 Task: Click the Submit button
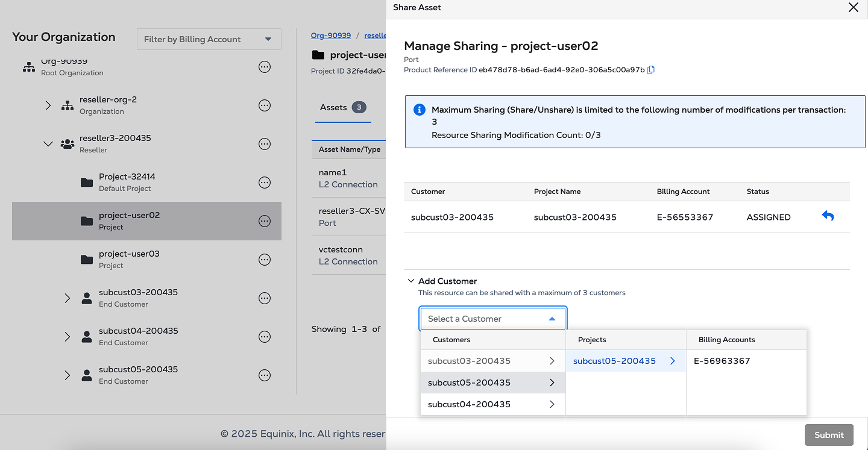coord(829,435)
